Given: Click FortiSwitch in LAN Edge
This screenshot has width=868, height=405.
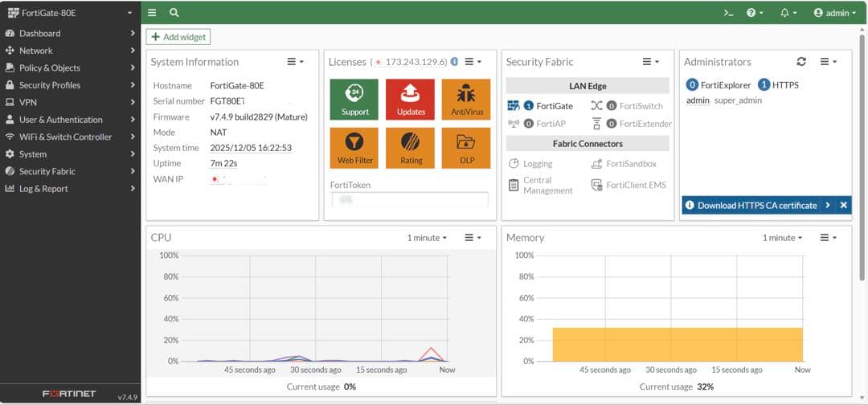Looking at the screenshot, I should [627, 106].
